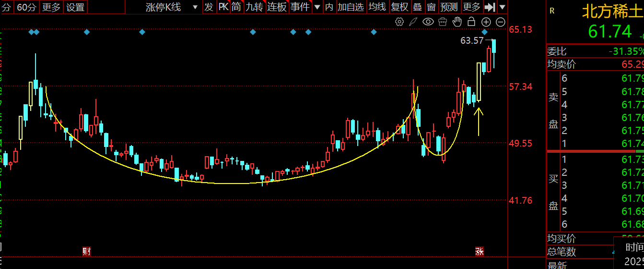Expand the dropdown arrow after 事件
644x269 pixels.
click(x=317, y=7)
